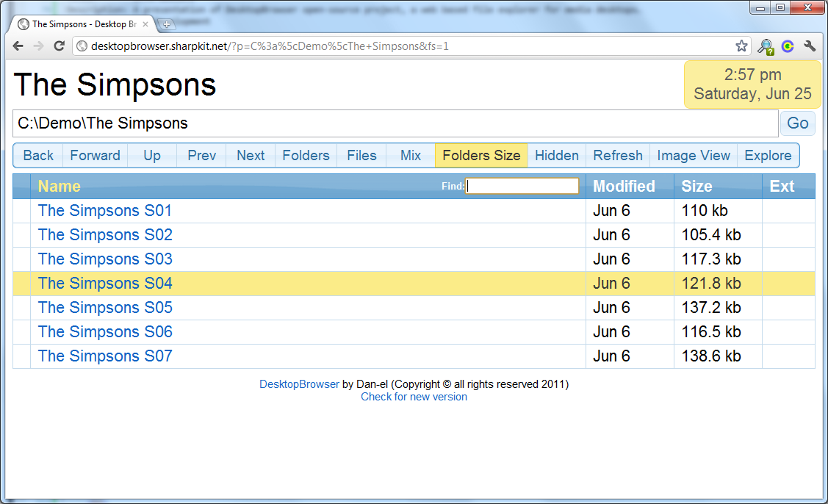Close The Simpsons browser tab

click(x=145, y=24)
